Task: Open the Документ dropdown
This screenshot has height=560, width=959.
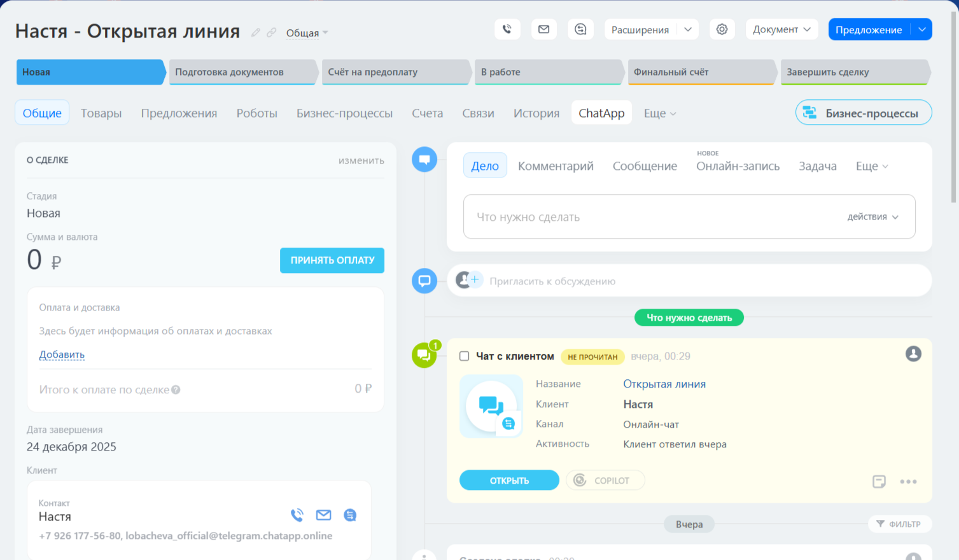Action: [781, 29]
